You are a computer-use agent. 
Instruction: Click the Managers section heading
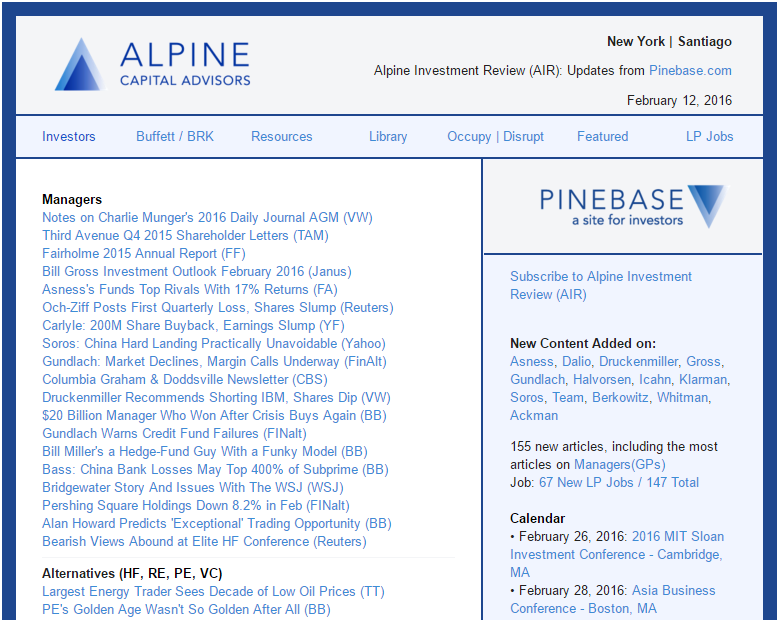point(72,200)
